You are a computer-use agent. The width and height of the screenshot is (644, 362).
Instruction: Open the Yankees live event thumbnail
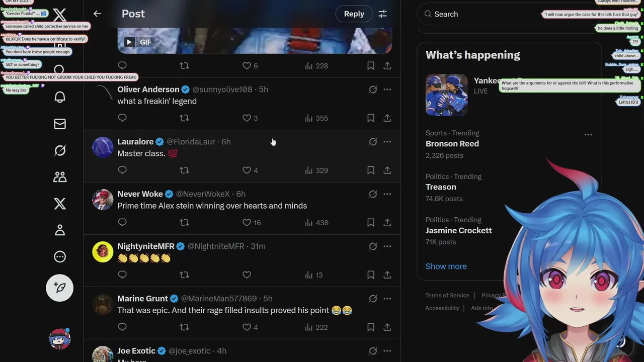[x=447, y=95]
